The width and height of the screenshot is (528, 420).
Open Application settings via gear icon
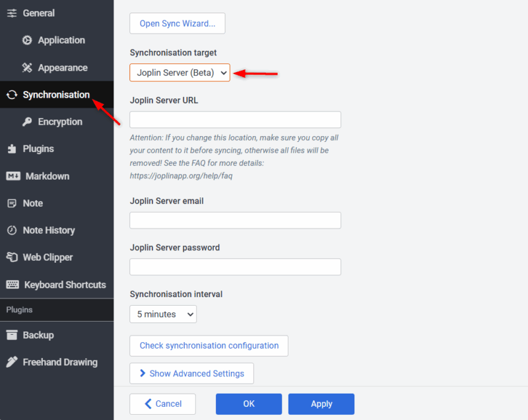click(x=26, y=40)
